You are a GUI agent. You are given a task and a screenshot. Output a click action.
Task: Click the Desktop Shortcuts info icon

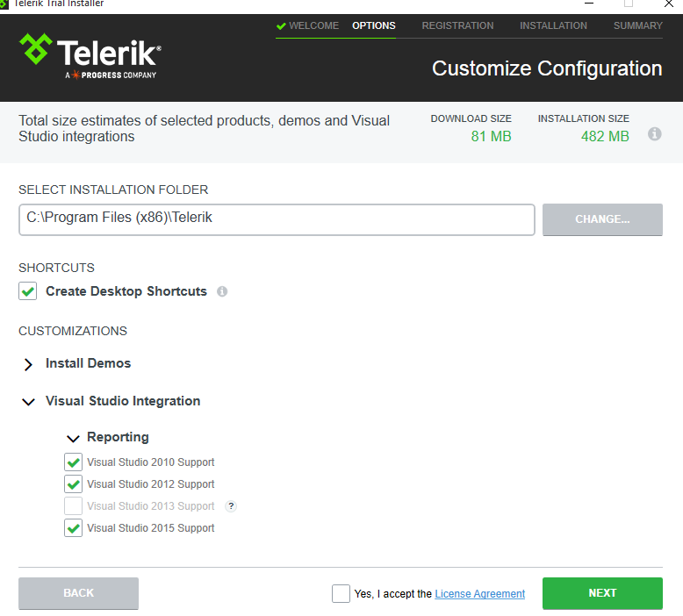tap(222, 291)
